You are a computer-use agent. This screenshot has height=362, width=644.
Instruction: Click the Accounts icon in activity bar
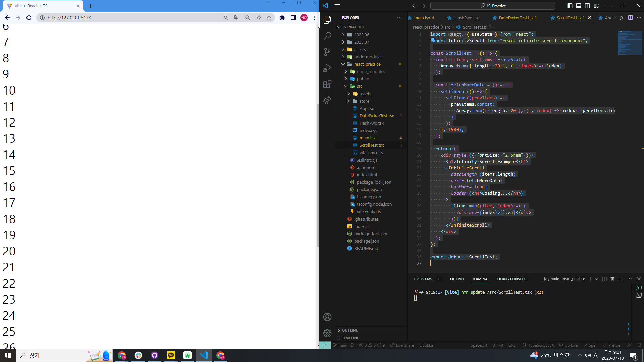coord(327,317)
